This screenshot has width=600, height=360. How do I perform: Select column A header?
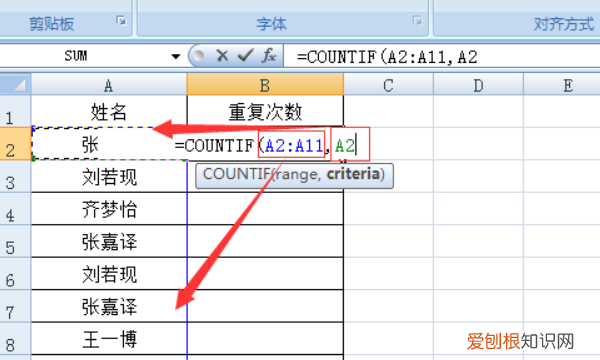(109, 85)
